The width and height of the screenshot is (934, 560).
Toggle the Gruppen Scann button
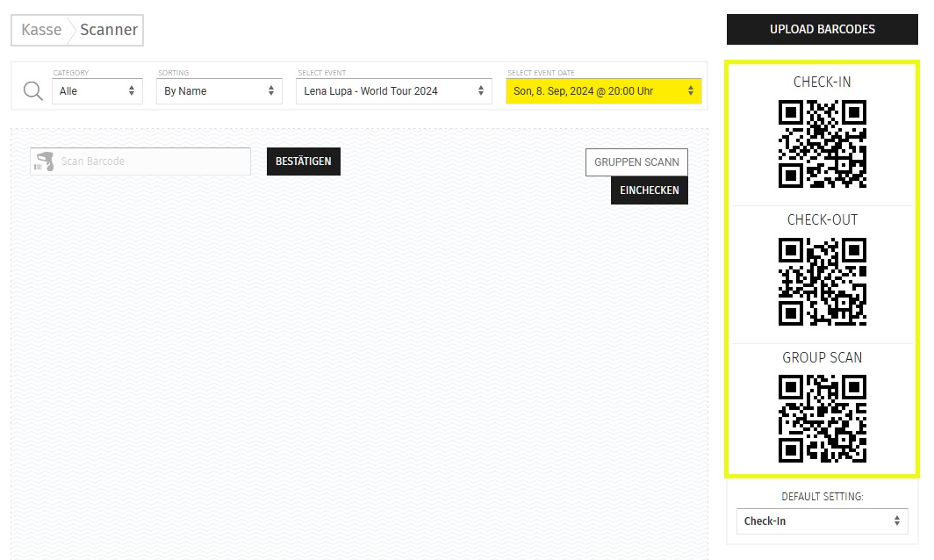coord(636,162)
